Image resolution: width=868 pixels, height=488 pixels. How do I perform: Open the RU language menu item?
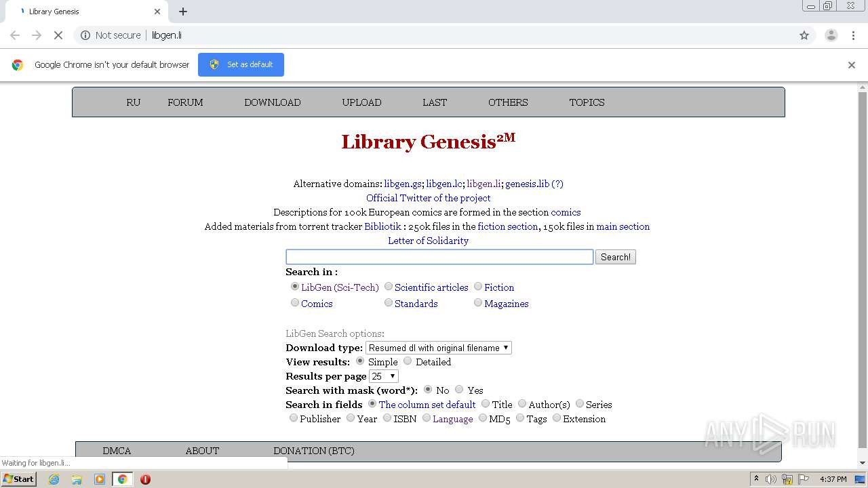134,102
